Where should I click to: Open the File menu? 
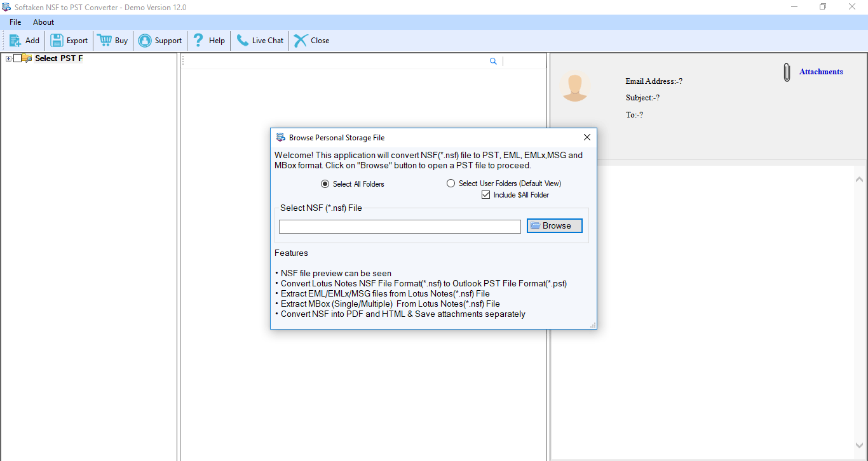click(x=15, y=22)
